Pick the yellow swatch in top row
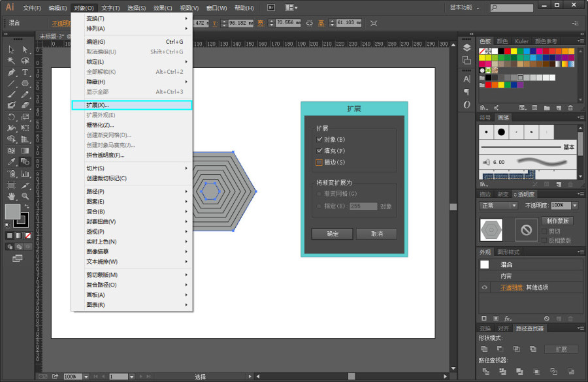The height and width of the screenshot is (382, 588). [514, 52]
